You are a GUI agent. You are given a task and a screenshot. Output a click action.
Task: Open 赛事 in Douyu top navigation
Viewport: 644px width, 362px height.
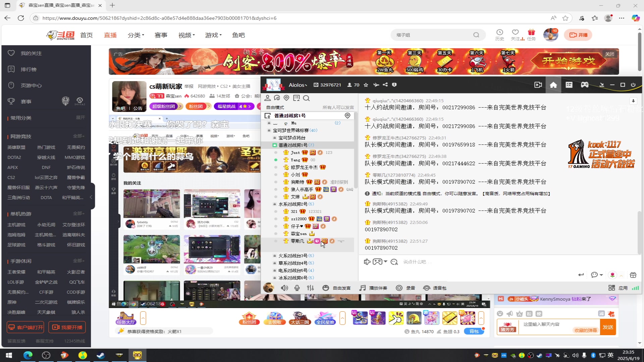tap(161, 35)
